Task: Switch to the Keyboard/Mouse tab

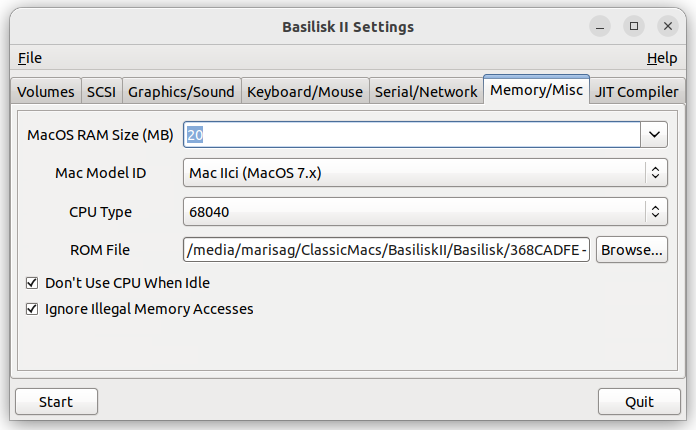Action: (x=305, y=91)
